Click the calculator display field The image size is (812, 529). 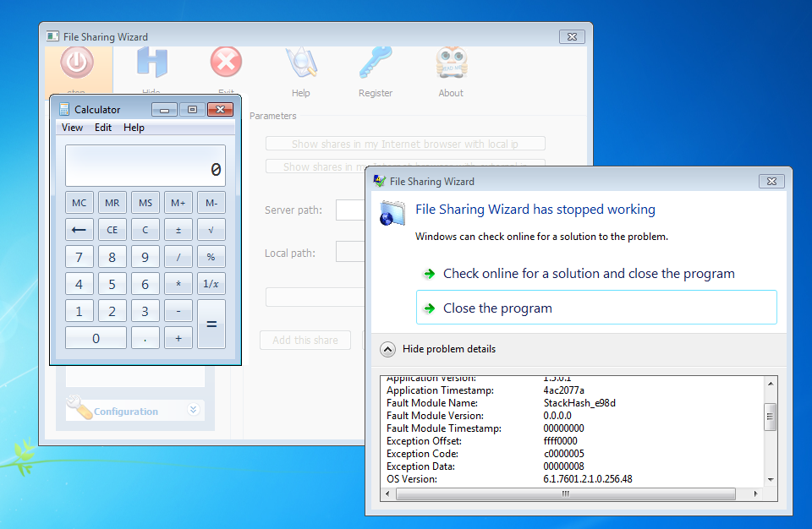(x=145, y=166)
